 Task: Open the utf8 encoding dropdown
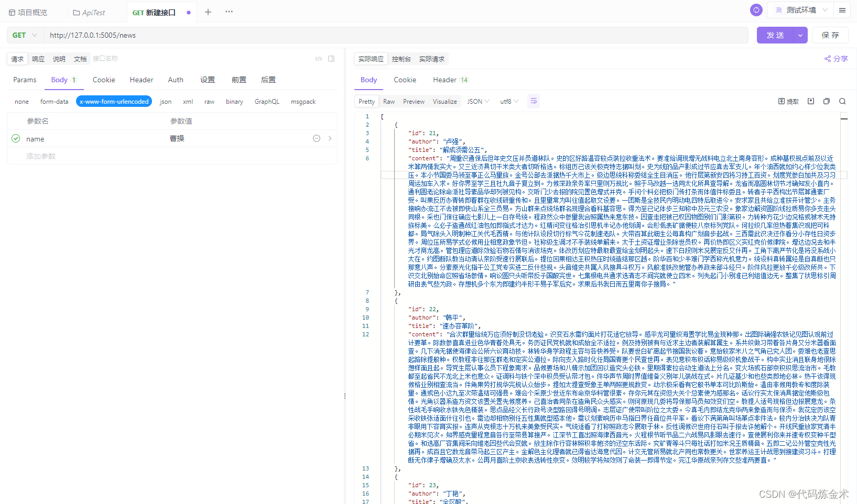click(x=509, y=102)
